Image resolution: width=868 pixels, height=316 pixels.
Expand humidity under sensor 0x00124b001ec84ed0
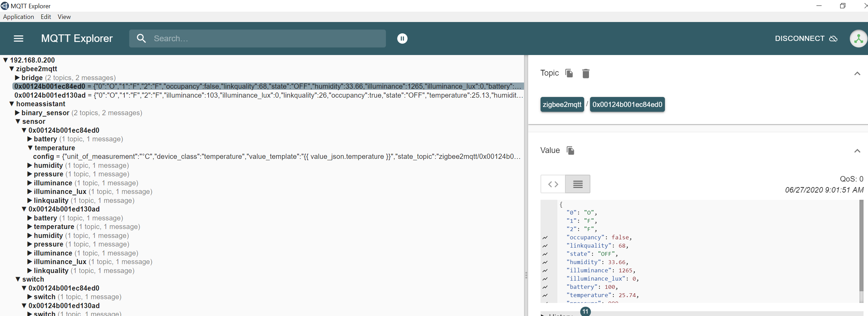[x=30, y=165]
